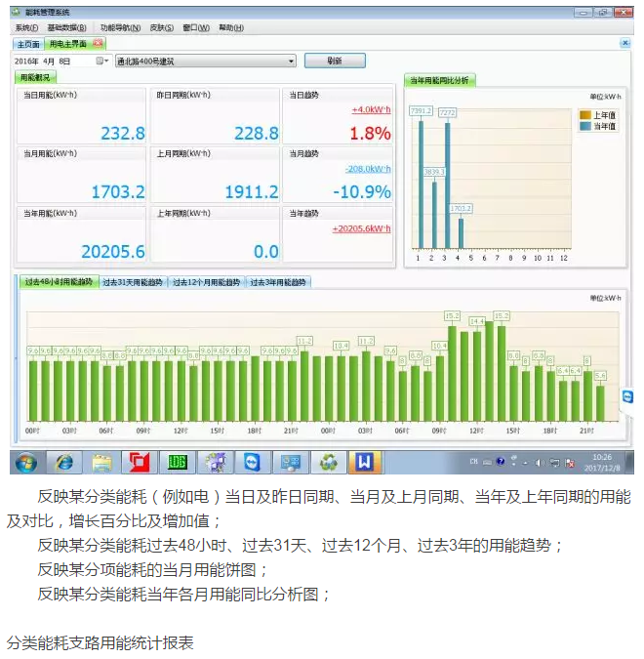Show hidden tray icons arrow
The width and height of the screenshot is (644, 659).
click(526, 463)
